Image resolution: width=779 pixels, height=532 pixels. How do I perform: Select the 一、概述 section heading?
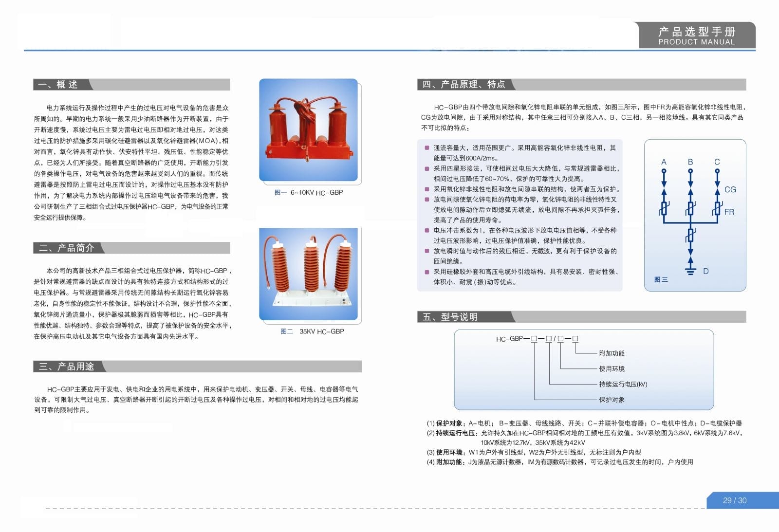[57, 85]
